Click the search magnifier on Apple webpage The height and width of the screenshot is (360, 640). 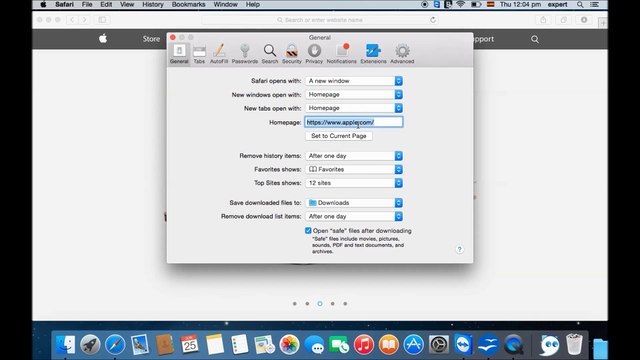click(x=535, y=39)
